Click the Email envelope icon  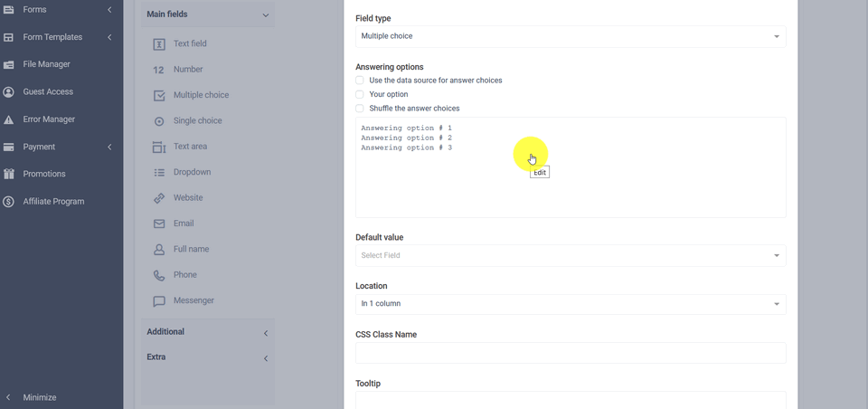tap(159, 224)
